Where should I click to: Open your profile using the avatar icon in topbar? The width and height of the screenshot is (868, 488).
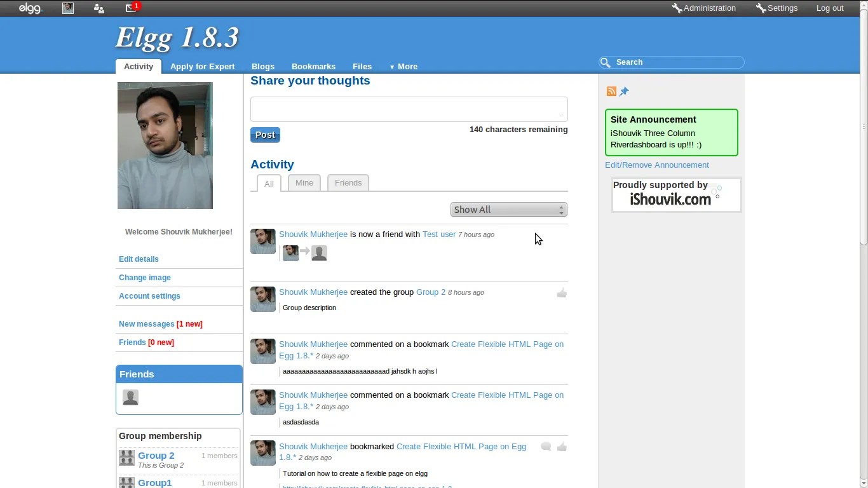tap(67, 8)
